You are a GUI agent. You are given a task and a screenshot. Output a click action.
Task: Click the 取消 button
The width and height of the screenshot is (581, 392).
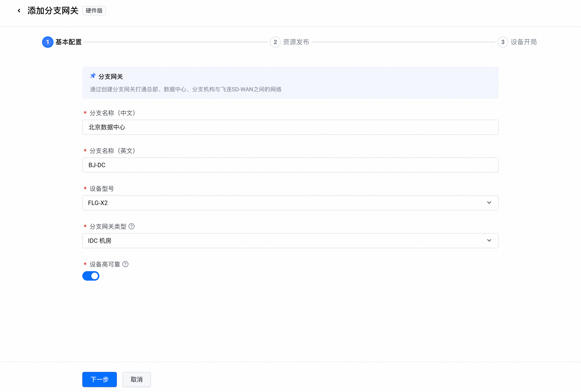(x=136, y=379)
